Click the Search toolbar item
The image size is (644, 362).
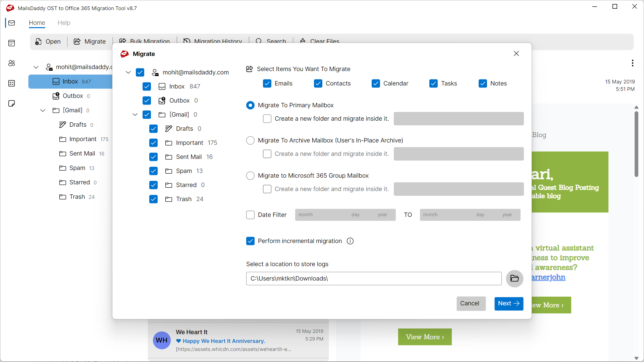point(271,41)
